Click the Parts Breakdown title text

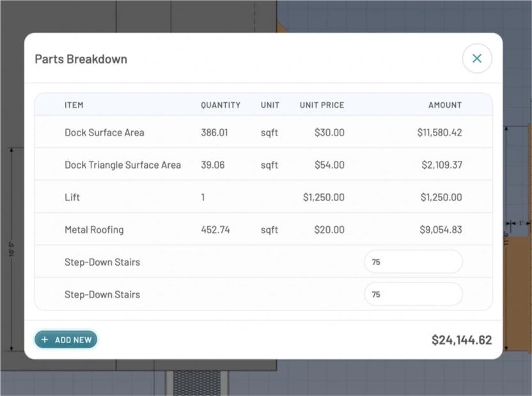tap(81, 59)
